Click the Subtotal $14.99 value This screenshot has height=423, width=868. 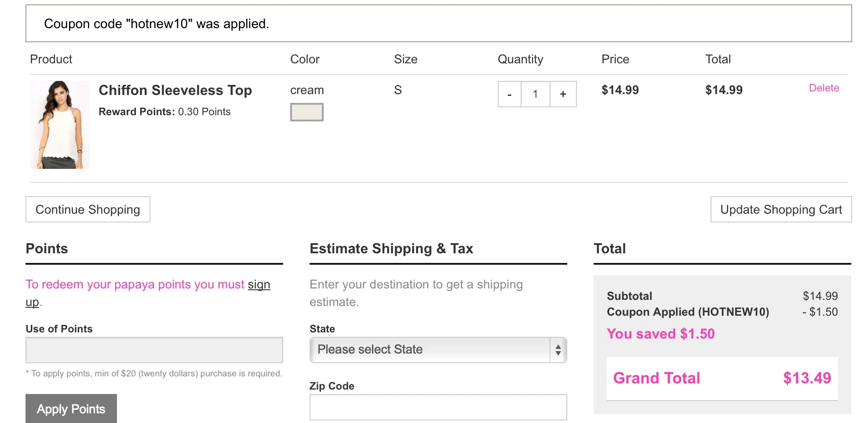820,296
